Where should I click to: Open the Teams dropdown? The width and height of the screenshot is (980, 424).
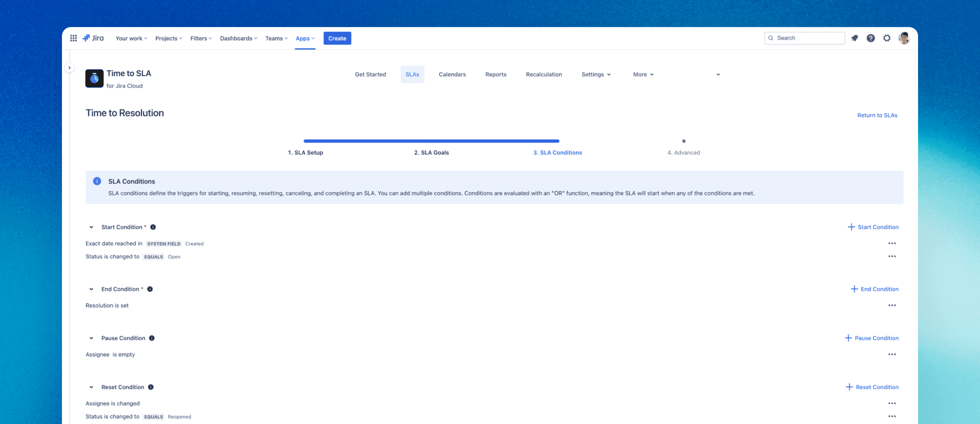coord(277,38)
